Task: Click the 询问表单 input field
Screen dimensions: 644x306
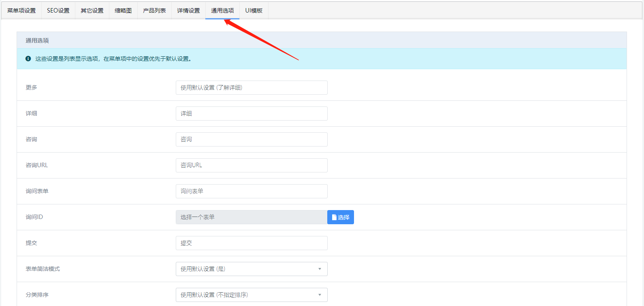Action: (x=251, y=191)
